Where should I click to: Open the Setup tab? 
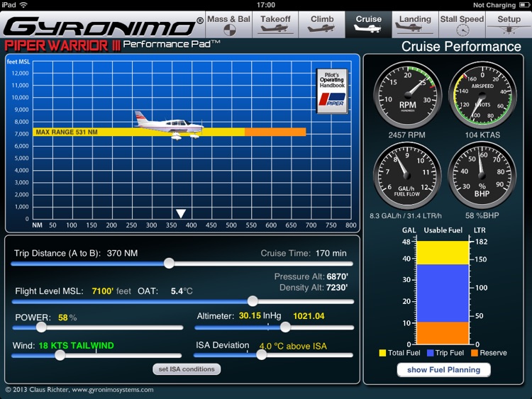point(509,24)
